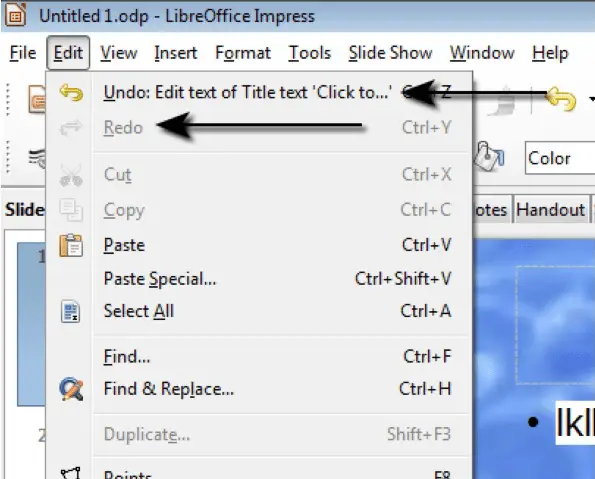Click the title placeholder on the slide
The image size is (595, 479).
[556, 325]
